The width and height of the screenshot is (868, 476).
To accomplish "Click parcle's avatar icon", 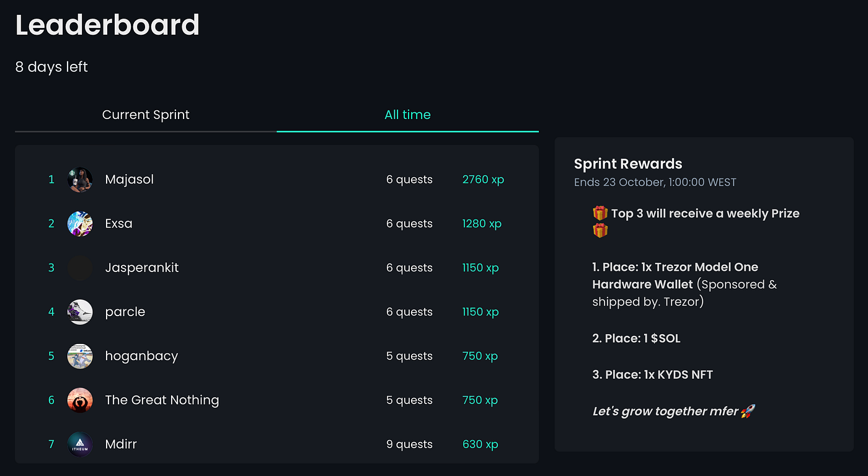I will pos(79,312).
